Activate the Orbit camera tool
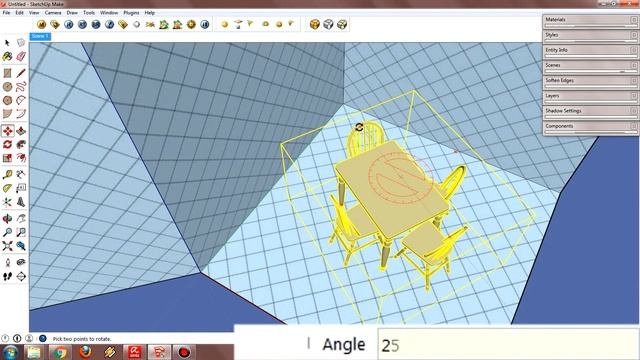Screen dimensions: 640x360 [7, 219]
